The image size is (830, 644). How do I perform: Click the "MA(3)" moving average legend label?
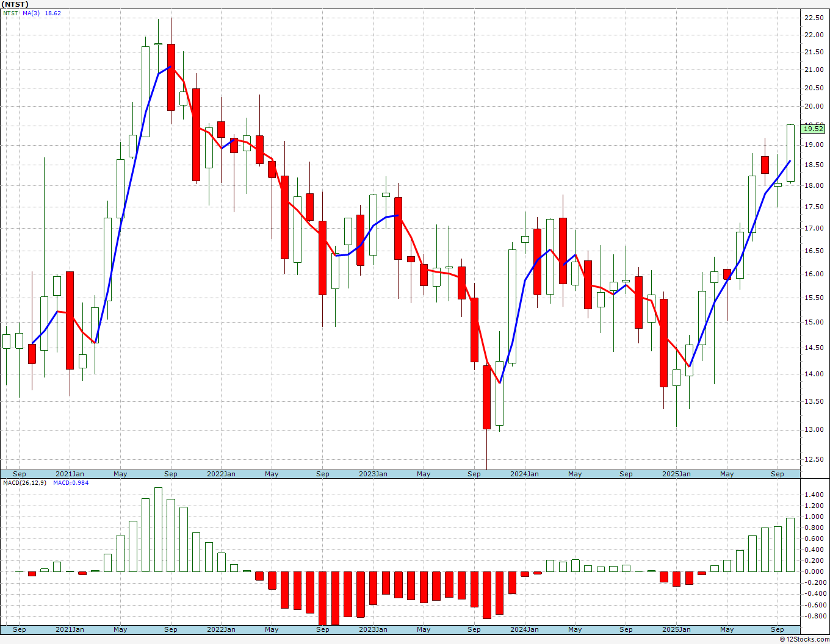[31, 13]
